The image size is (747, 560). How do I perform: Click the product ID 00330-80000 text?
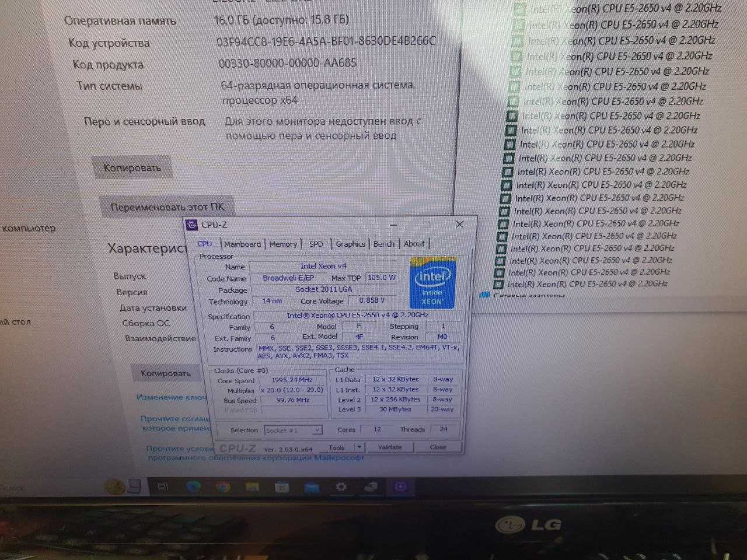click(288, 63)
